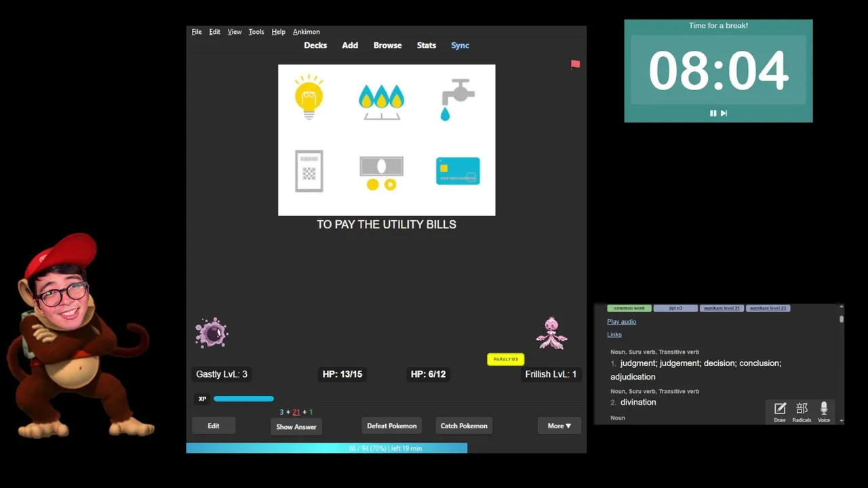Expand the More dropdown button
Image resolution: width=868 pixels, height=488 pixels.
pyautogui.click(x=559, y=426)
